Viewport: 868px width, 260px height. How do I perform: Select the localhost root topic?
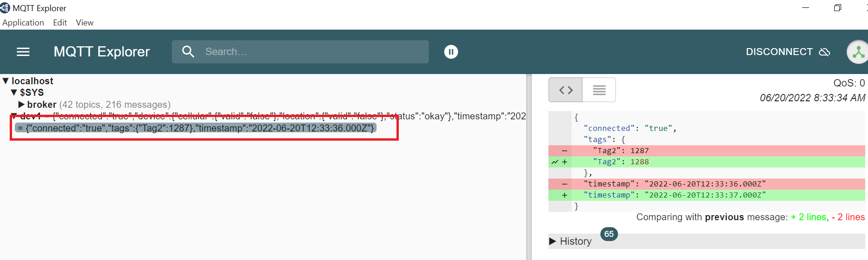coord(32,81)
